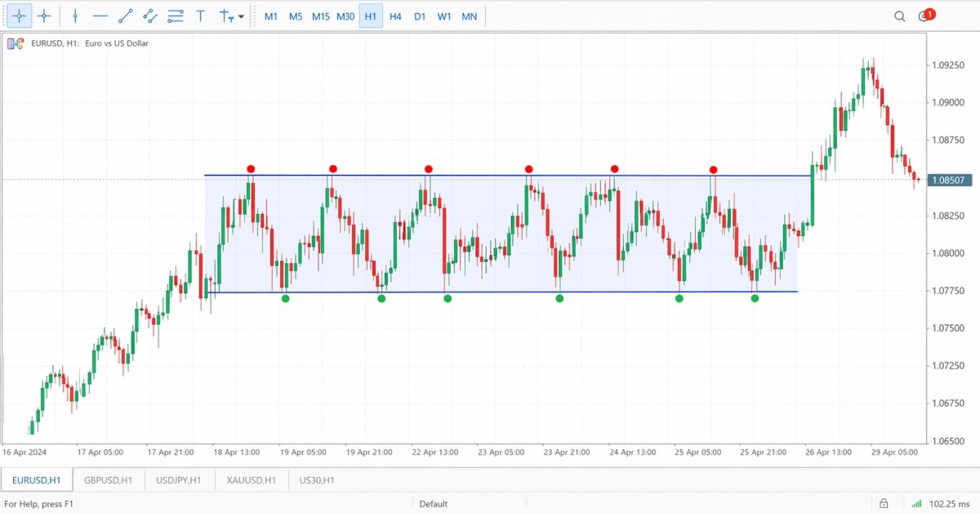Select the standard cursor tool
Viewport: 980px width, 513px height.
coord(20,16)
